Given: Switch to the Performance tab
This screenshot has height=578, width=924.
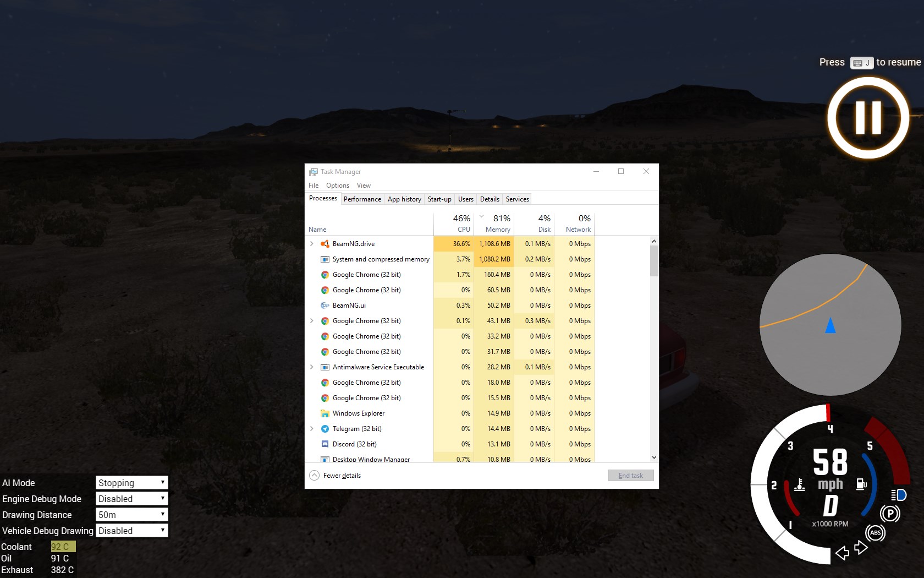Looking at the screenshot, I should point(362,199).
